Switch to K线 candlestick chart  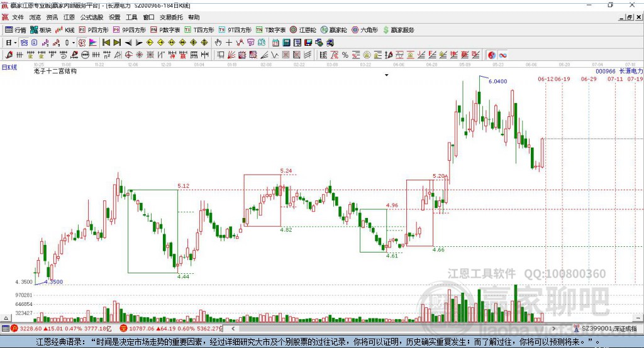tap(65, 30)
